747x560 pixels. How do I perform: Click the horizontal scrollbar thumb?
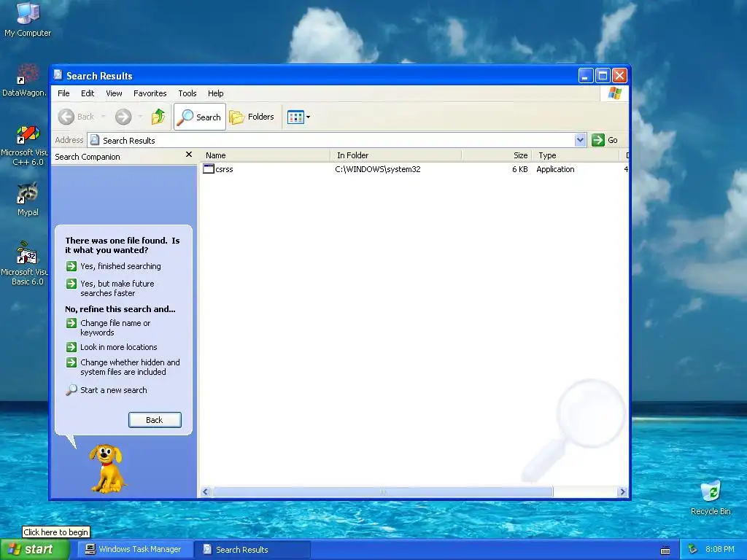pyautogui.click(x=382, y=492)
